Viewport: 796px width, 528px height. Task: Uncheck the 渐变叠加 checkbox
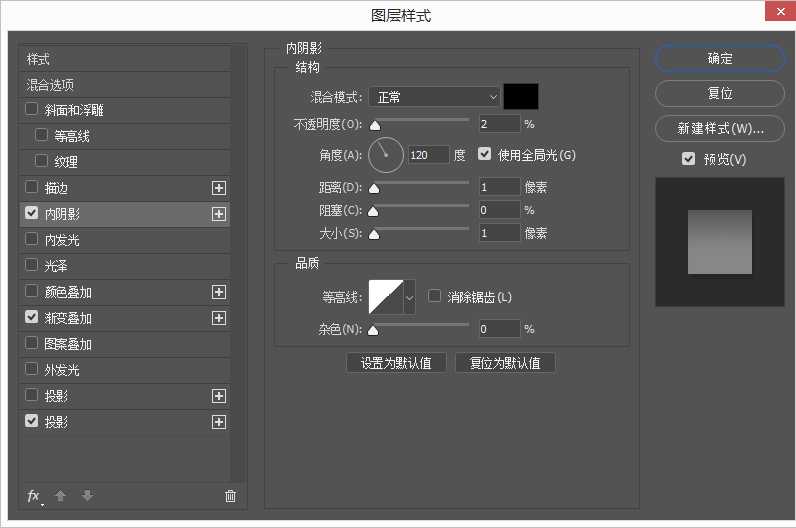tap(31, 317)
